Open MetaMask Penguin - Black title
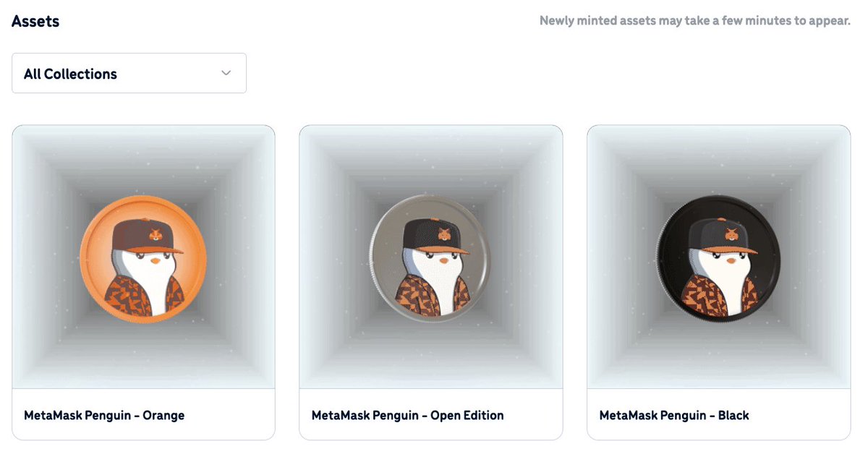This screenshot has width=868, height=449. click(674, 415)
